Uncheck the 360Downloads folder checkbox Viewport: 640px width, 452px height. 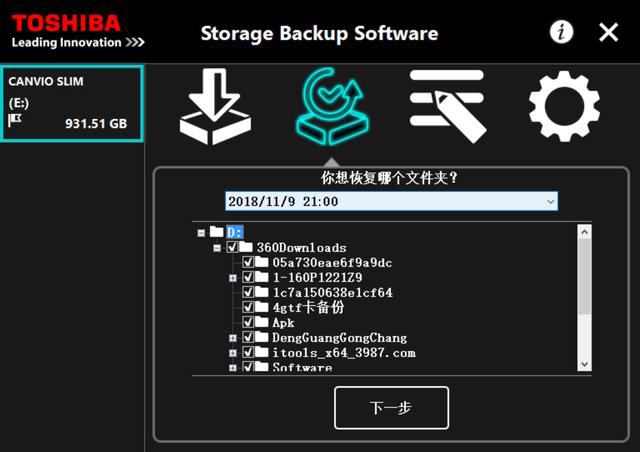click(x=232, y=247)
